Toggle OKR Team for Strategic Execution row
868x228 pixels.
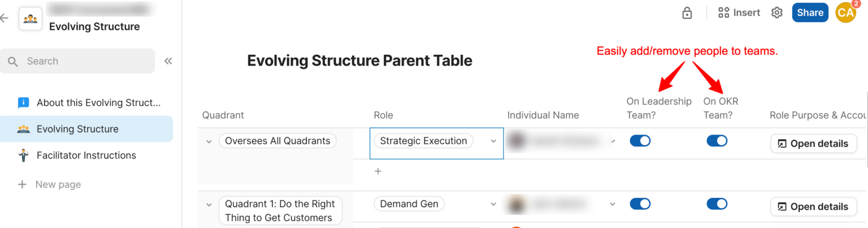pos(717,141)
